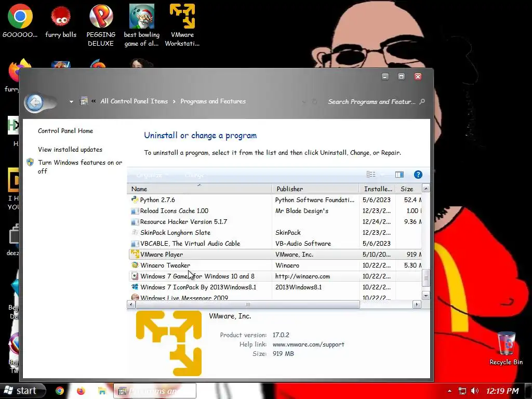This screenshot has width=532, height=399.
Task: Open Firefox from the taskbar
Action: point(81,391)
